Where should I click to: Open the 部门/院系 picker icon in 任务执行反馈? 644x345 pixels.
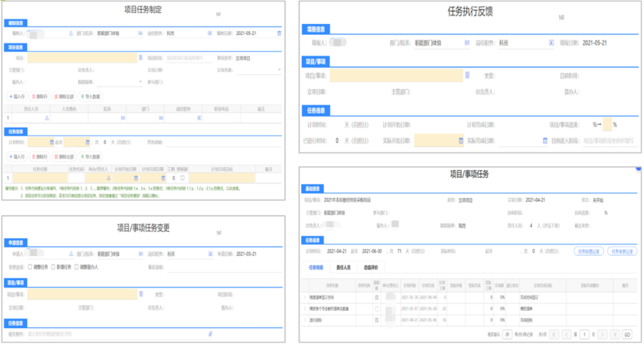(467, 43)
